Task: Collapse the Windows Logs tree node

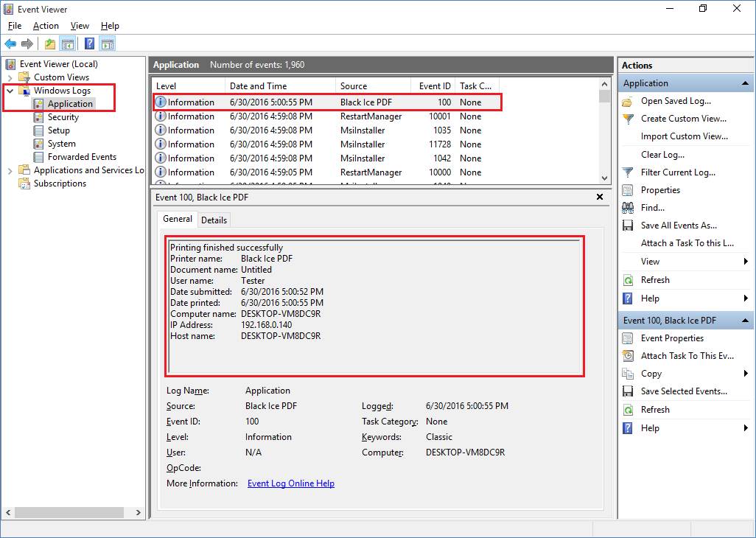Action: pyautogui.click(x=10, y=91)
